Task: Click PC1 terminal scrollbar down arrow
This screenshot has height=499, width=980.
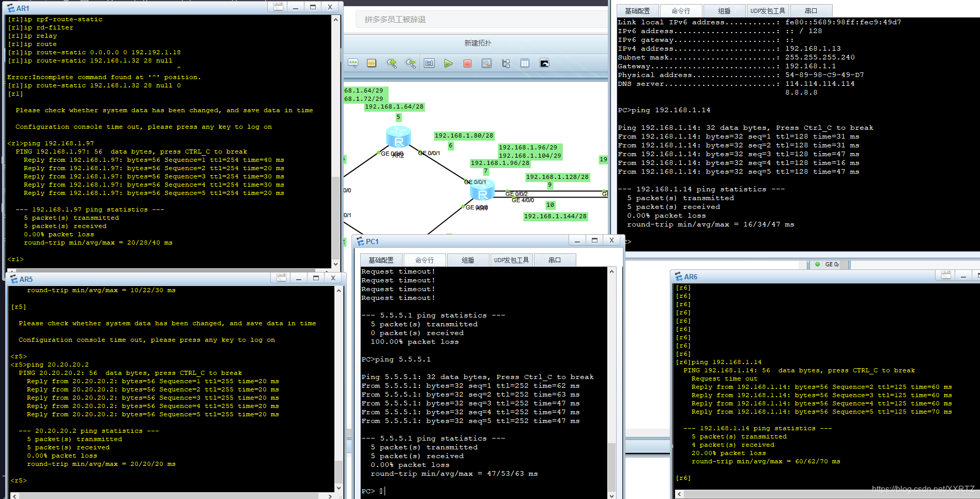Action: point(612,495)
